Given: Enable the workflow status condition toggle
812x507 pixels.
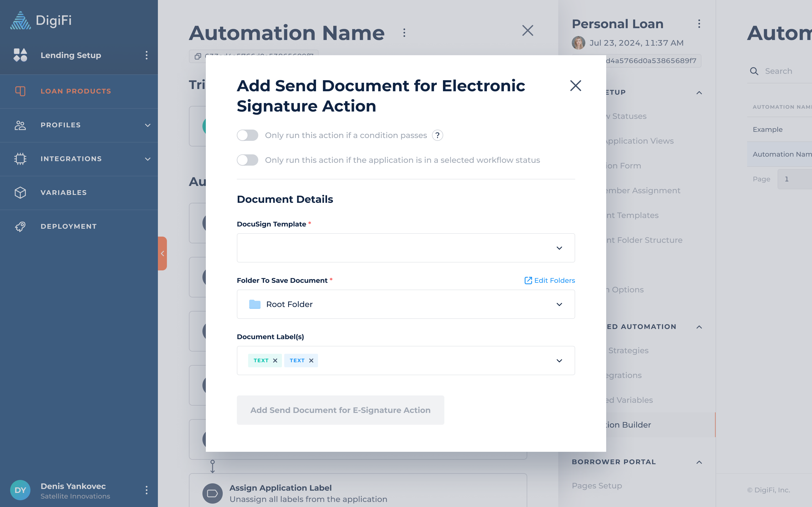Looking at the screenshot, I should pos(247,160).
